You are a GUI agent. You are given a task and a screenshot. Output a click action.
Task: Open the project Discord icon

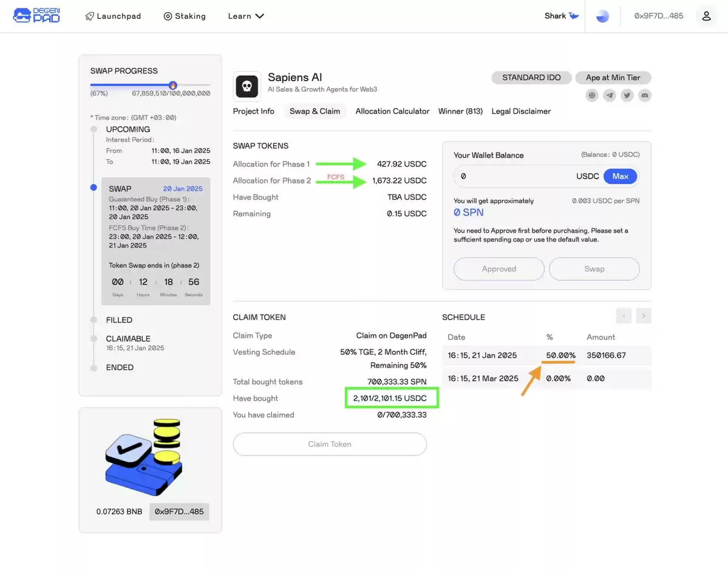(644, 95)
